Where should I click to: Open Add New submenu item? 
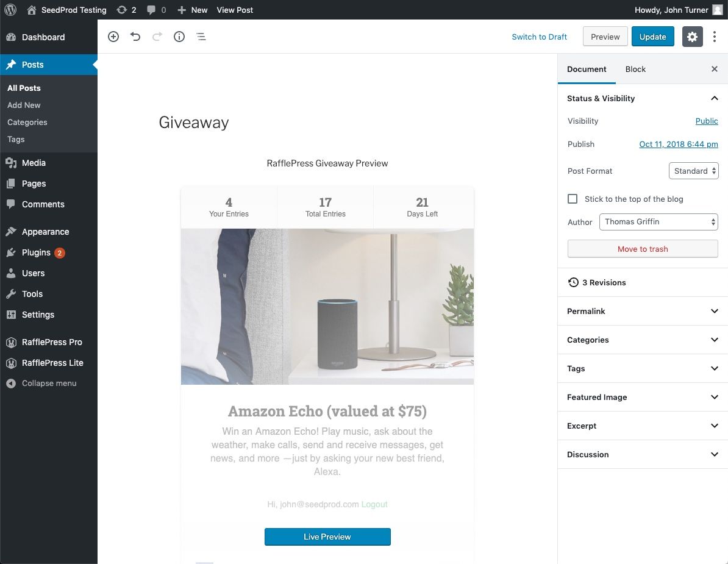point(24,105)
